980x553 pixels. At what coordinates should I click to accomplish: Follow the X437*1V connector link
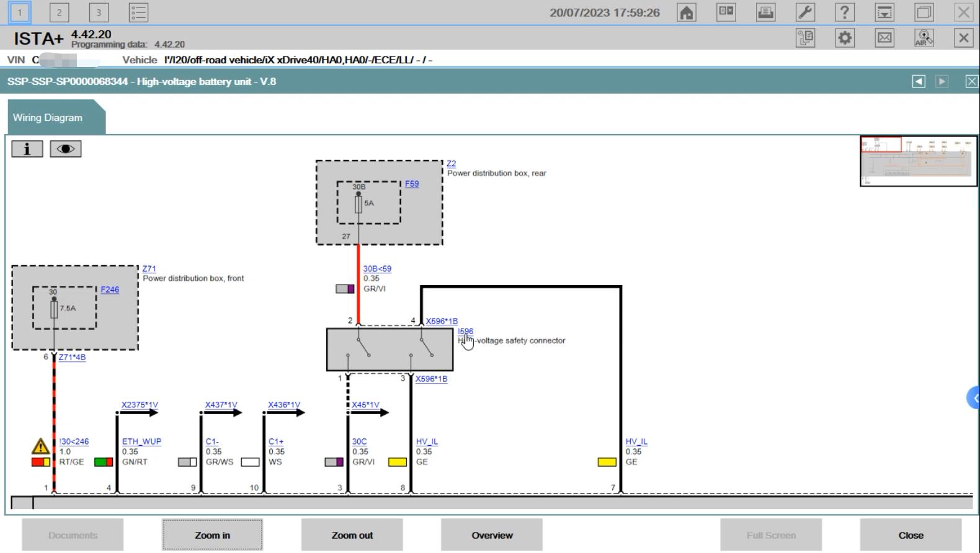point(221,405)
